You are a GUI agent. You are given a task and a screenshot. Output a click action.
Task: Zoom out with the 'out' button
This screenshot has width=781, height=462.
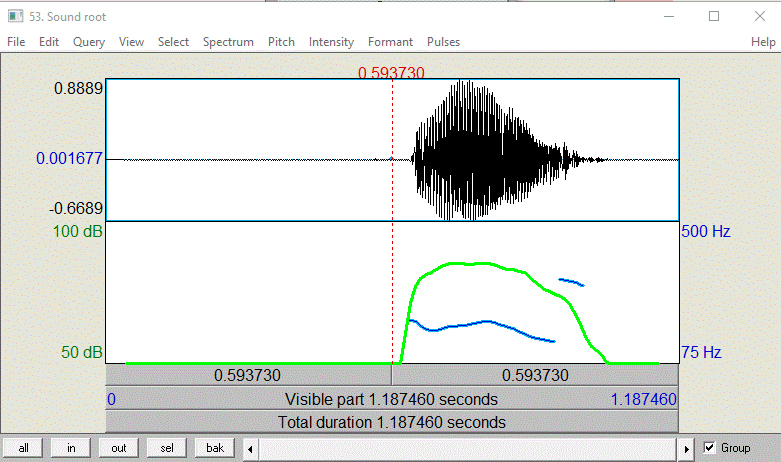tap(119, 448)
